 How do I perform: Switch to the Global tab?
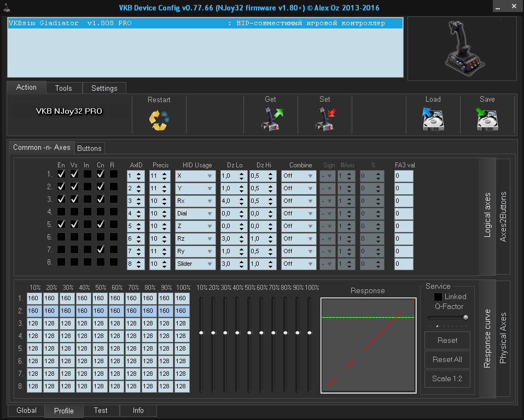click(26, 411)
